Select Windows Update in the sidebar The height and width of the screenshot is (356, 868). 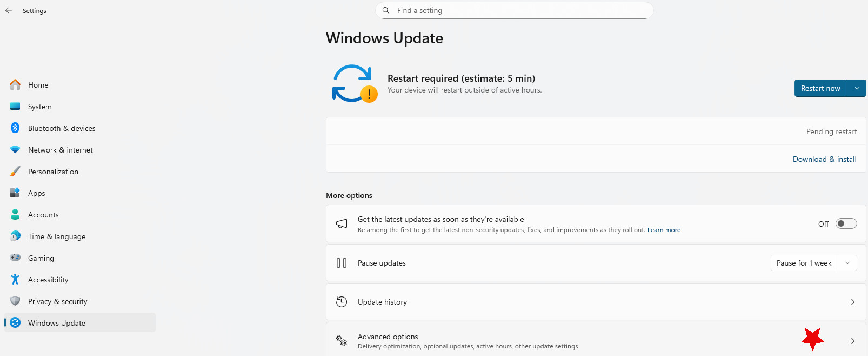[80, 323]
